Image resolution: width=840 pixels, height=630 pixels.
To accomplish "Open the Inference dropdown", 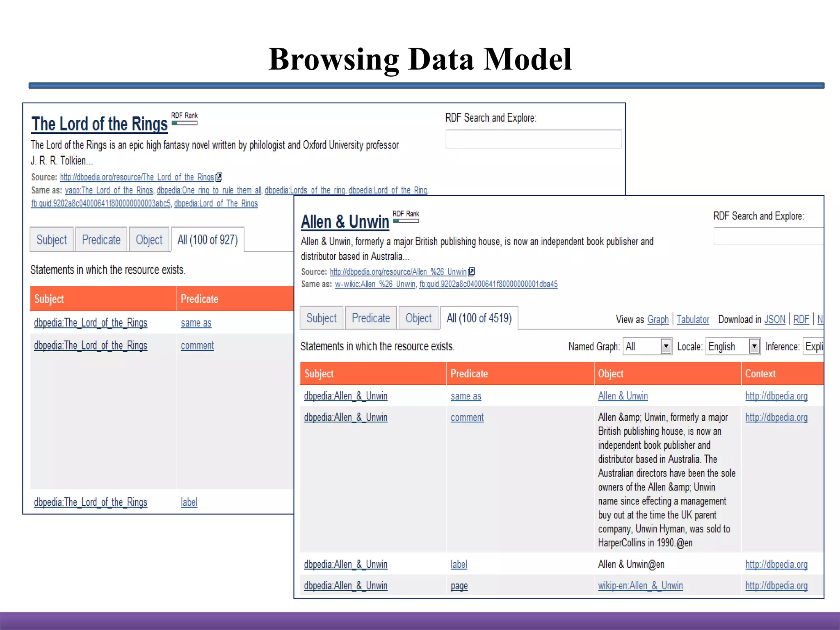I will tap(813, 347).
